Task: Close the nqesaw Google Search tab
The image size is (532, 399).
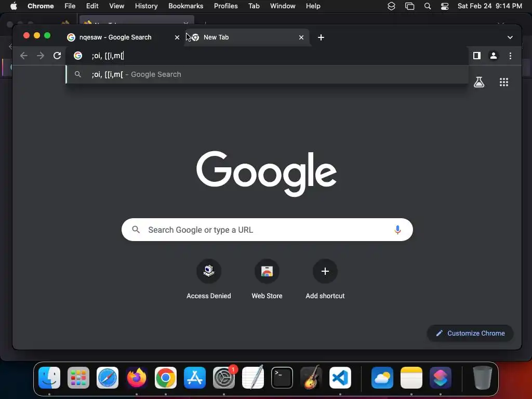Action: click(x=177, y=37)
